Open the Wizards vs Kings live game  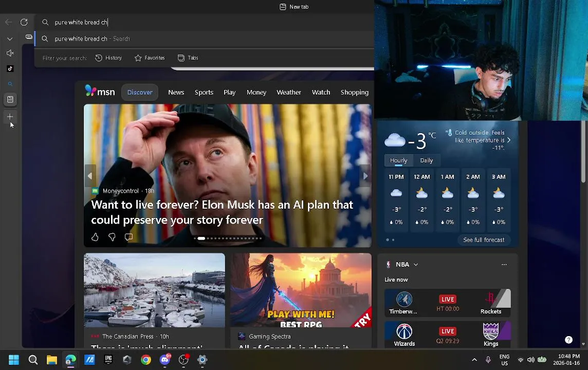(447, 335)
